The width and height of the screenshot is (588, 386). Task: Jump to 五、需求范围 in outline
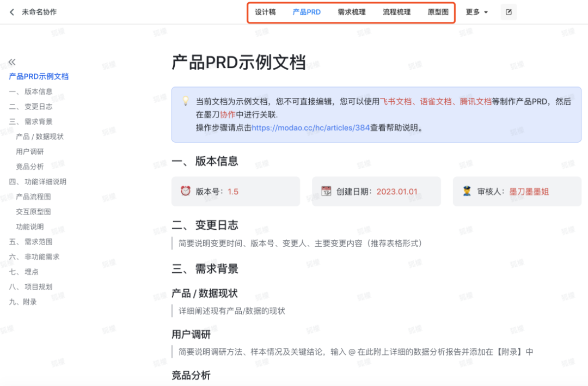coord(30,242)
